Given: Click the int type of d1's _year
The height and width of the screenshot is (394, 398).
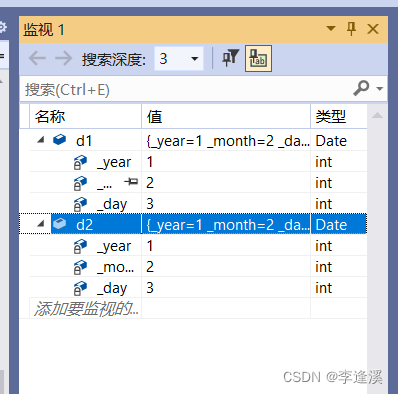Looking at the screenshot, I should point(324,162).
